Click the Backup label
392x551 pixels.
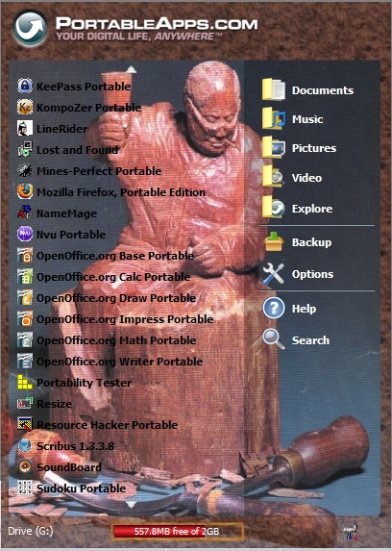[311, 242]
